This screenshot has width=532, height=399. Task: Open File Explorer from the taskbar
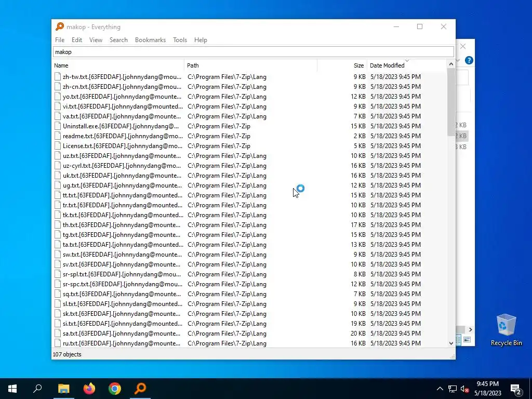coord(63,389)
